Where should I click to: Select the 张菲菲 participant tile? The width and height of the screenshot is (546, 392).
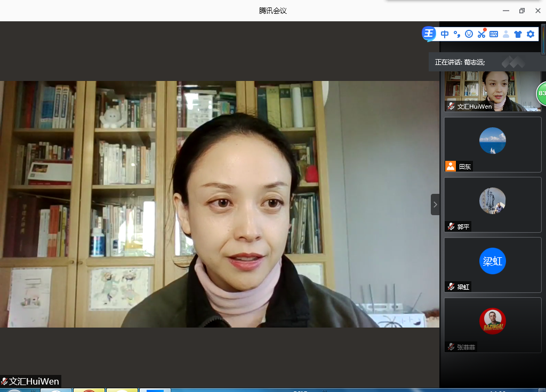coord(492,325)
